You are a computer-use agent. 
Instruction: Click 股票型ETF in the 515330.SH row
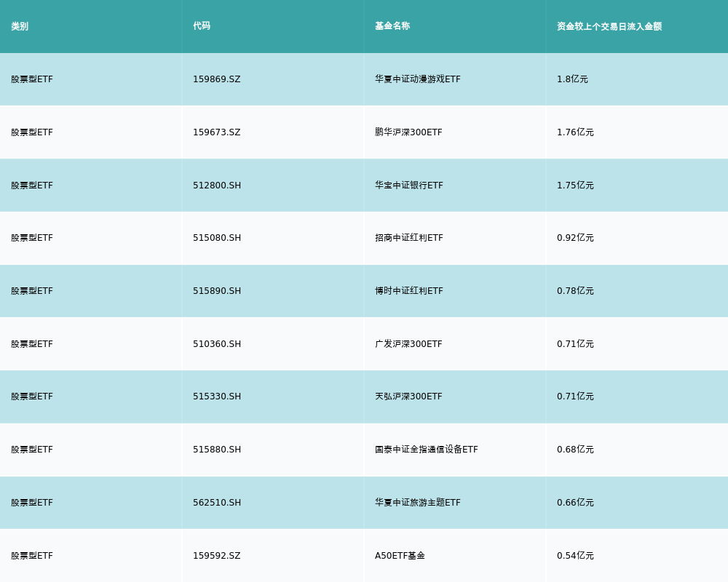point(32,396)
